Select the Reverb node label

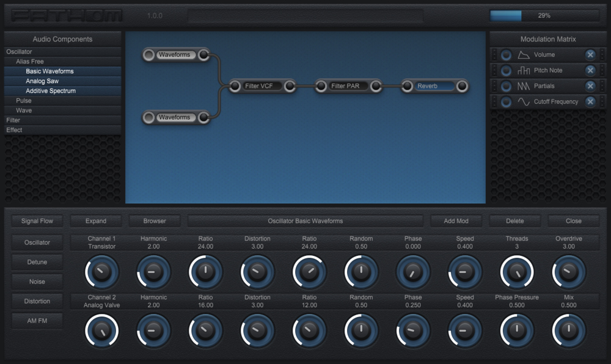coord(434,86)
